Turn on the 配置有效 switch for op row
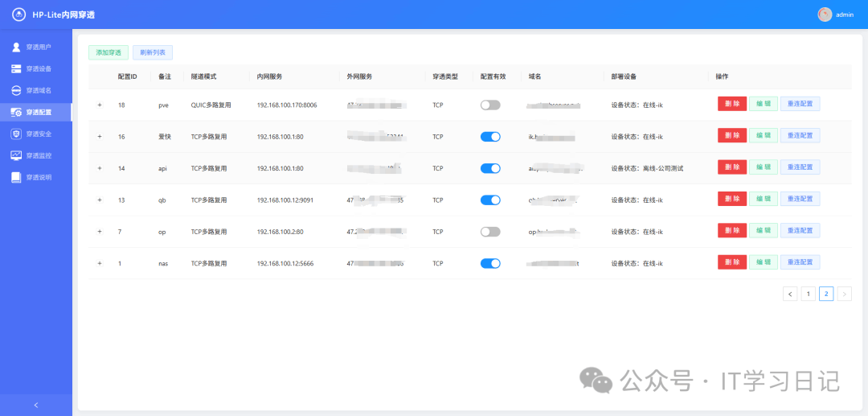This screenshot has width=868, height=416. [x=490, y=232]
